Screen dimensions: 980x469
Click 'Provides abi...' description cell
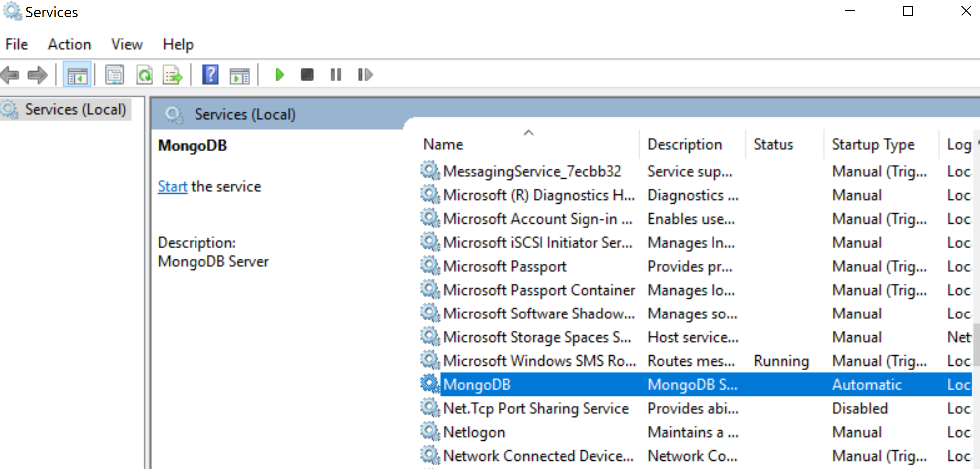click(x=693, y=408)
